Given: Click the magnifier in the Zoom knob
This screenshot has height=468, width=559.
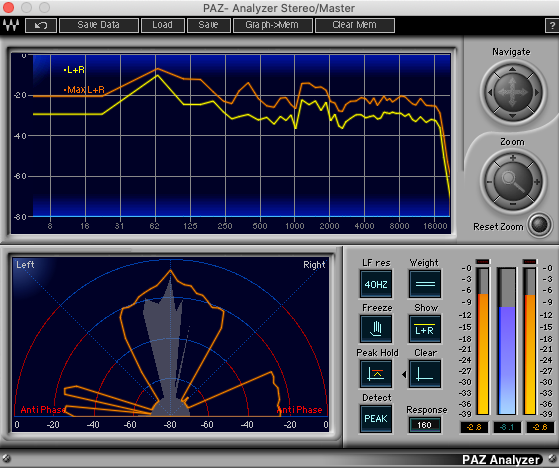Looking at the screenshot, I should [513, 181].
